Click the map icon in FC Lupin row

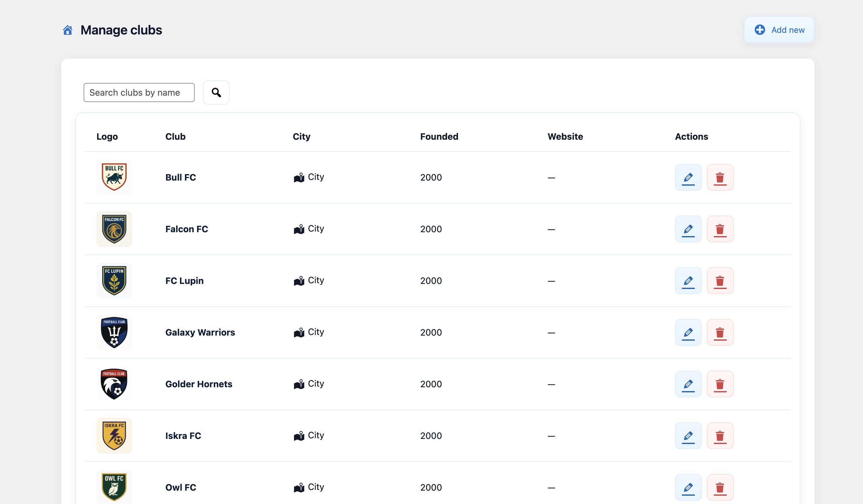(x=299, y=281)
